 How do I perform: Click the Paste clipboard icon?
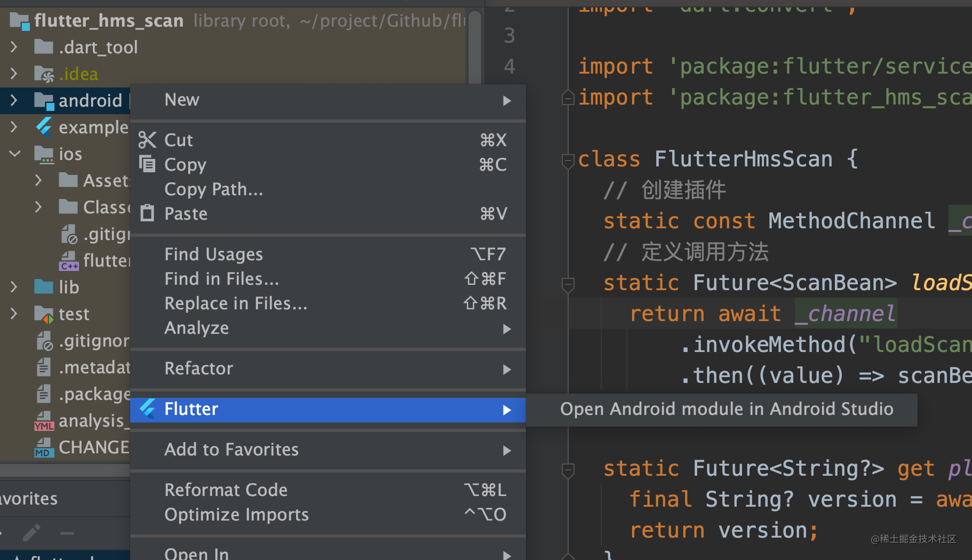point(147,213)
